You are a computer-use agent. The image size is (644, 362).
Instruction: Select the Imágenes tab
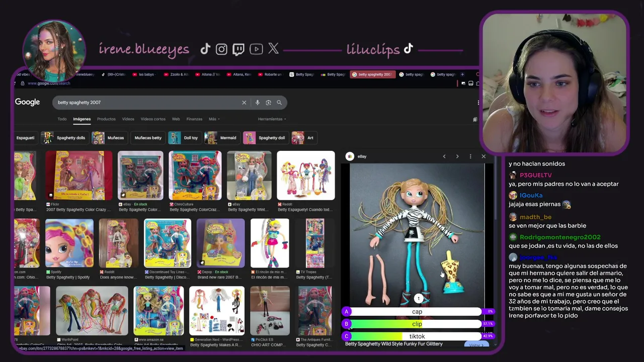(82, 119)
